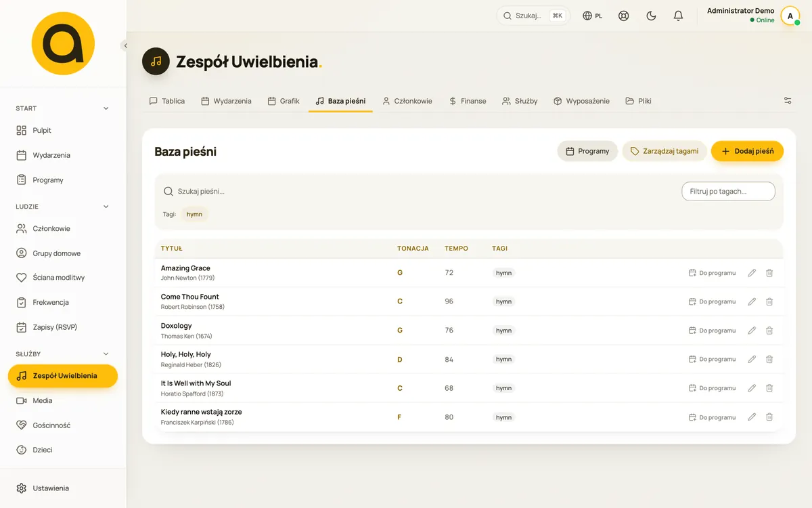Image resolution: width=812 pixels, height=508 pixels.
Task: Click the Administrator Demo avatar
Action: pyautogui.click(x=790, y=16)
